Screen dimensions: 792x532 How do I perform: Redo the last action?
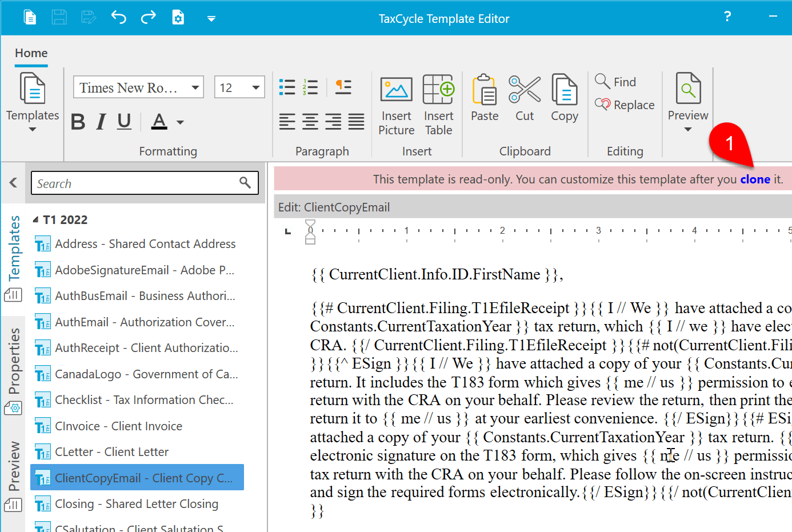point(148,18)
